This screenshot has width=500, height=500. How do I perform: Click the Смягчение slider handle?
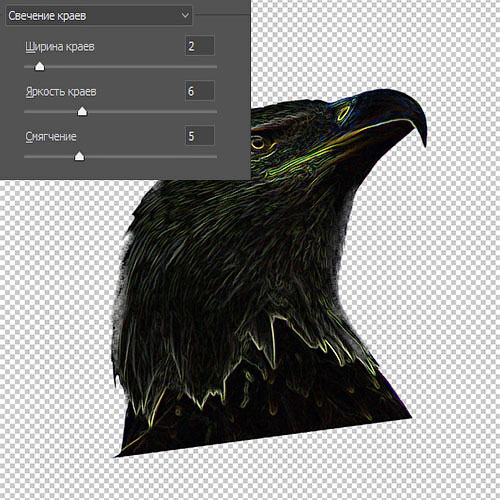click(79, 156)
